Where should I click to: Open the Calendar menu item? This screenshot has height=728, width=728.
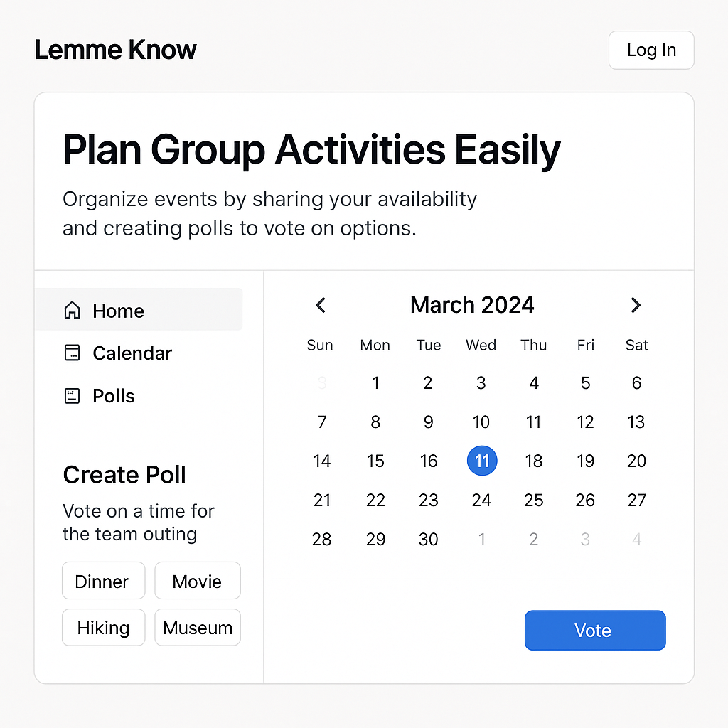(x=132, y=353)
